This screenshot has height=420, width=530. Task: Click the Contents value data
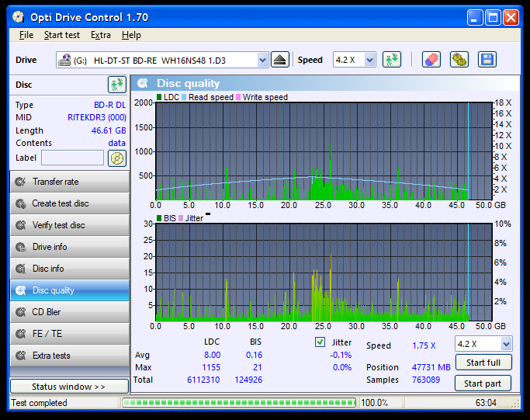(x=116, y=143)
